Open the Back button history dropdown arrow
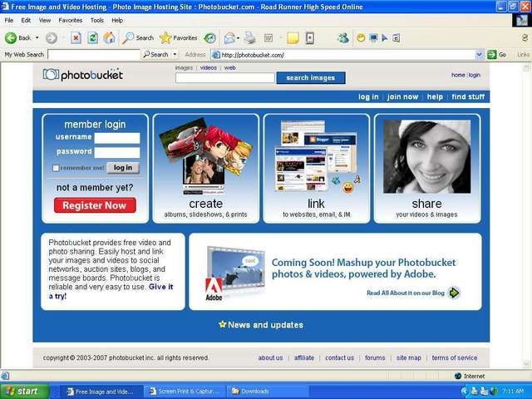The image size is (532, 399). (x=37, y=37)
